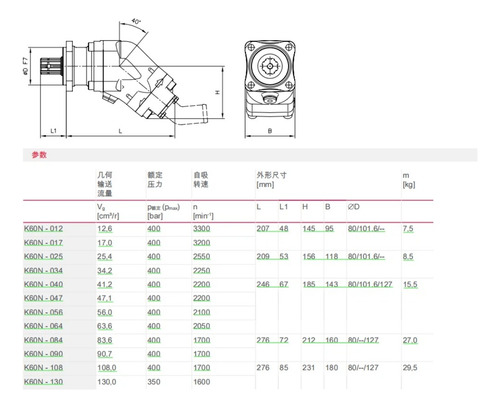This screenshot has height=408, width=500.
Task: Click the height value 145
Action: click(x=309, y=229)
